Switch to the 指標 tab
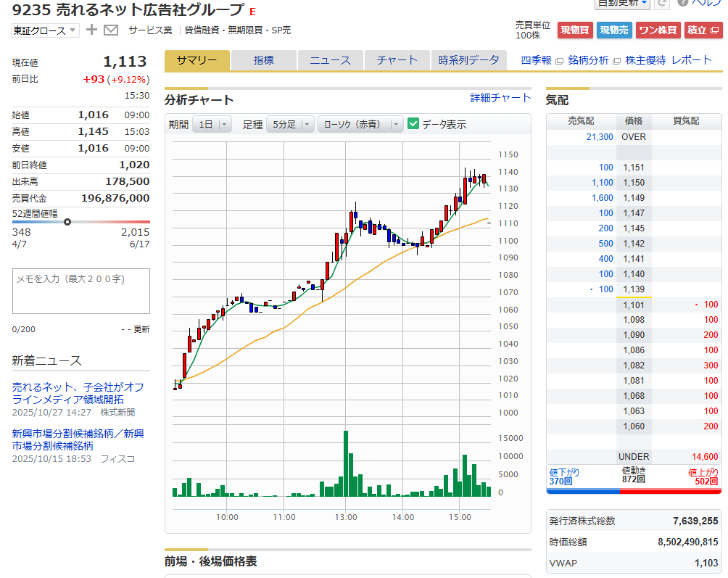 click(x=264, y=60)
